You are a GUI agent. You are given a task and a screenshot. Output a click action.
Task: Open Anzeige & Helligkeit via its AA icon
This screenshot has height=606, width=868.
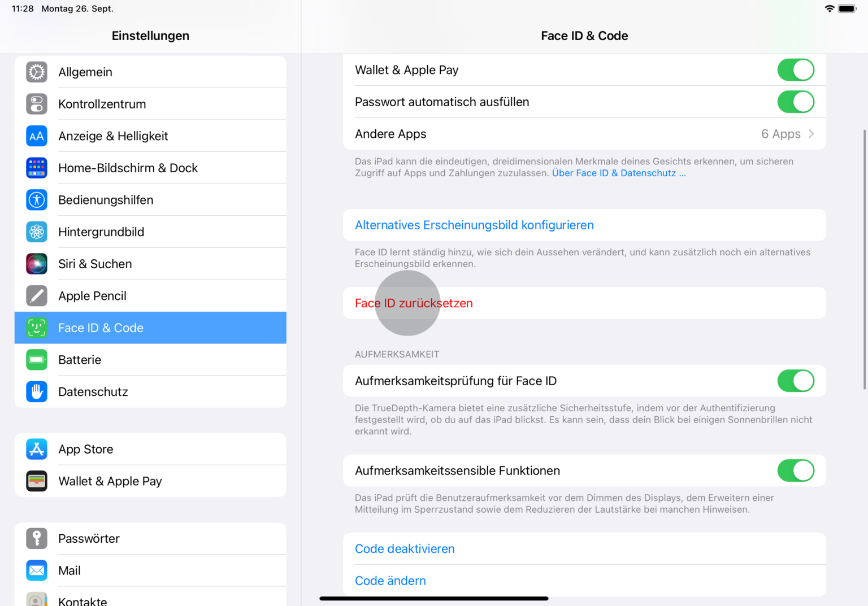coord(36,136)
